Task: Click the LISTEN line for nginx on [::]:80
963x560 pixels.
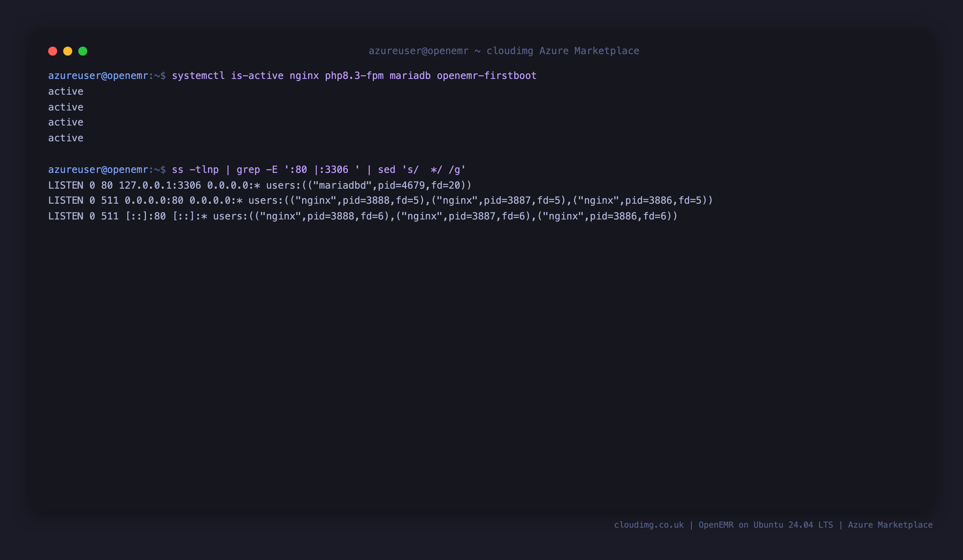Action: [x=363, y=216]
